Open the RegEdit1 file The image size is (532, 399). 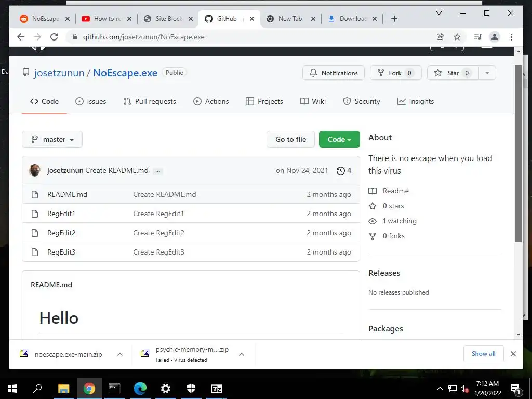tap(61, 214)
